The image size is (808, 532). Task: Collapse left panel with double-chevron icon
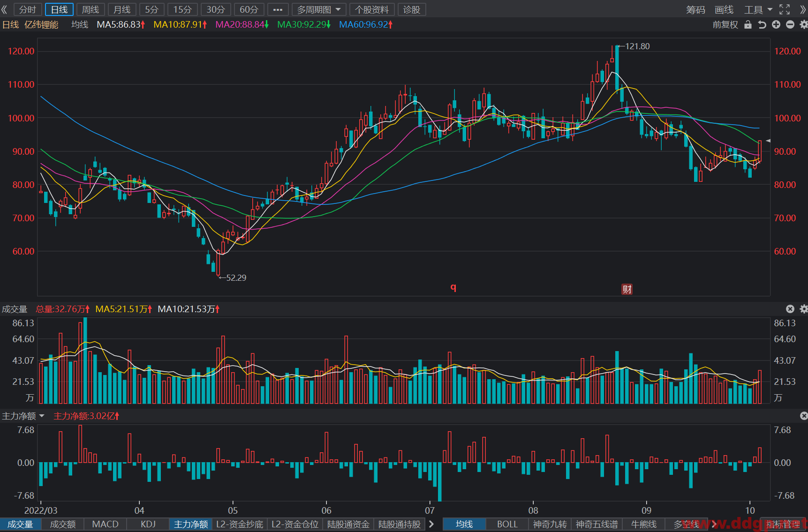(x=5, y=9)
